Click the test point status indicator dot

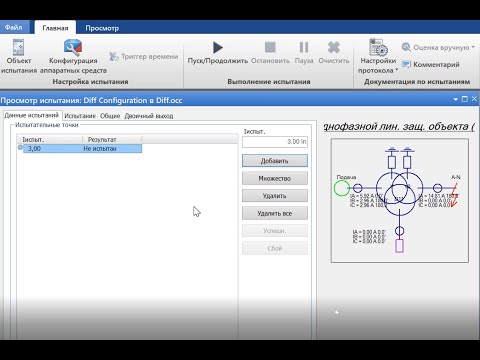(x=20, y=147)
